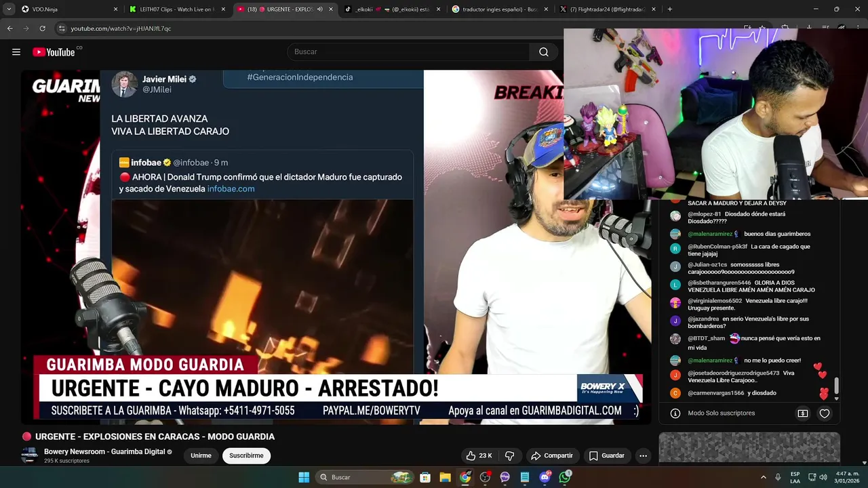868x488 pixels.
Task: Show hidden system tray icons chevron
Action: click(x=763, y=477)
